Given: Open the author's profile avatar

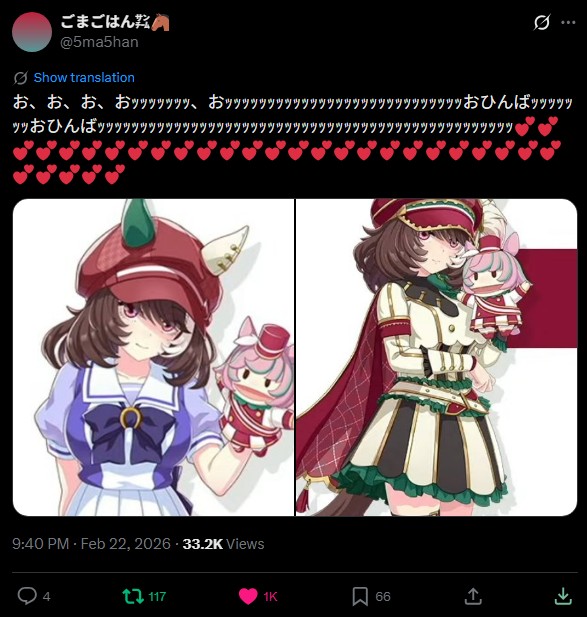Looking at the screenshot, I should pyautogui.click(x=32, y=32).
